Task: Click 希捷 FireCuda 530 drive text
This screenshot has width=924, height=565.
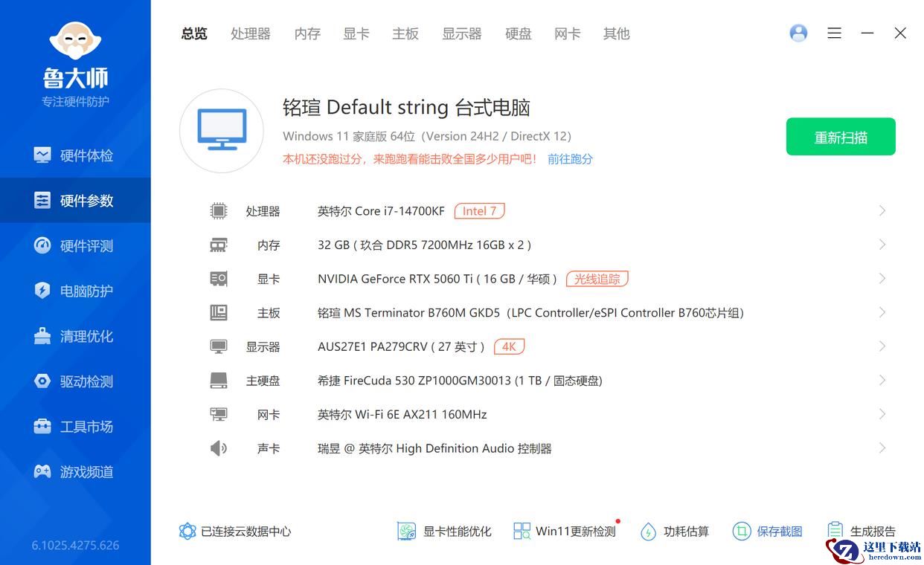Action: click(460, 381)
